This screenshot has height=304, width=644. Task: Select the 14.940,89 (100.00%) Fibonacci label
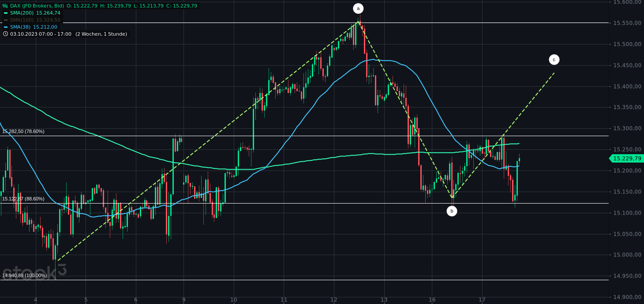24,275
